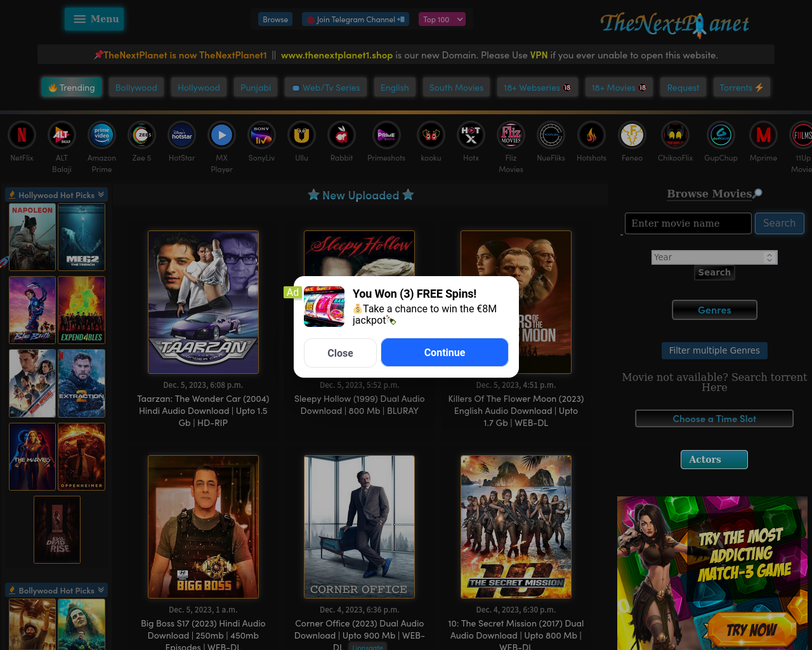Open the kooku platform icon
812x650 pixels.
[431, 135]
